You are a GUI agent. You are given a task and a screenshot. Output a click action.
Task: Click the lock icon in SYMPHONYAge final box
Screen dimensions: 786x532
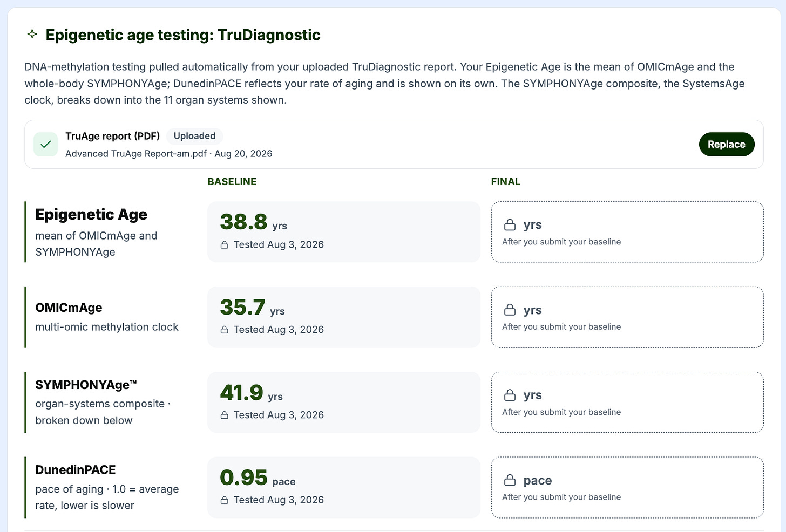coord(510,395)
